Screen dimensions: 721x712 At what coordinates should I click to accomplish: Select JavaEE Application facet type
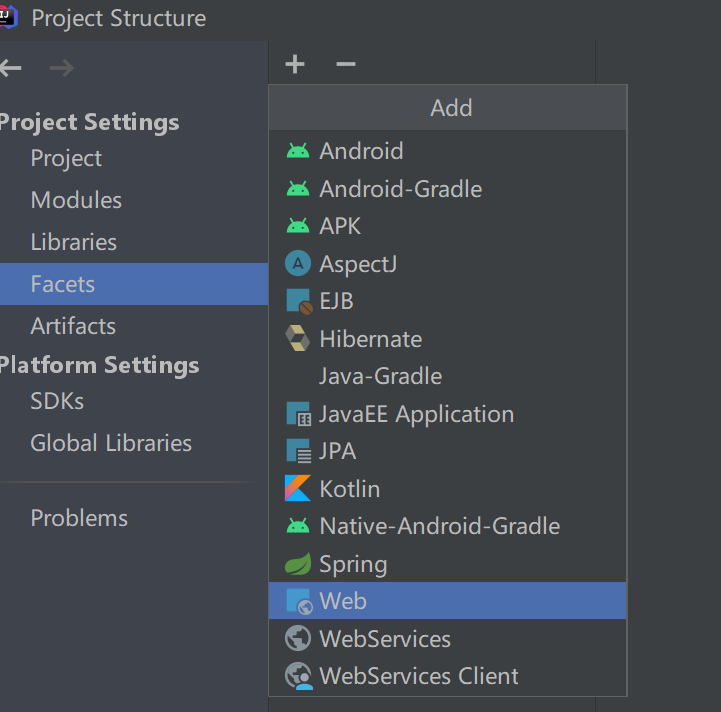click(416, 414)
